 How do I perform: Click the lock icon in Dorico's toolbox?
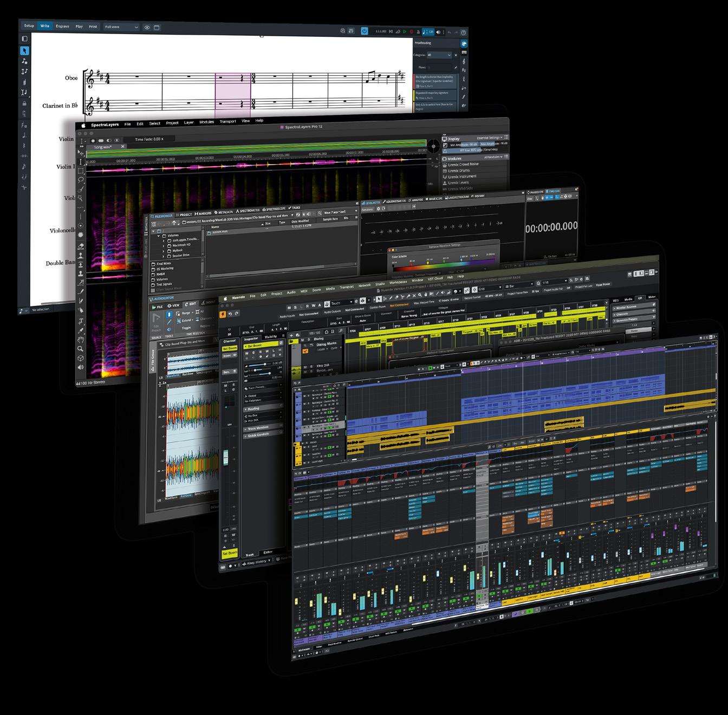(24, 103)
